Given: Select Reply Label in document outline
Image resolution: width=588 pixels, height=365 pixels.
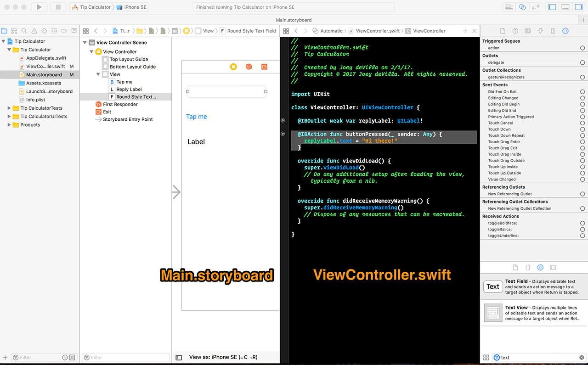Looking at the screenshot, I should pyautogui.click(x=129, y=90).
